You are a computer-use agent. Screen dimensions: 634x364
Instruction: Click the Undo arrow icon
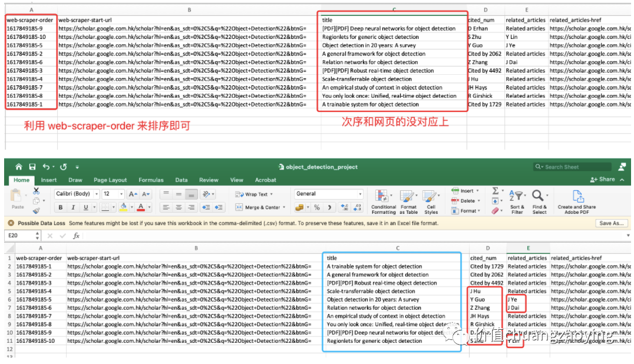(46, 167)
